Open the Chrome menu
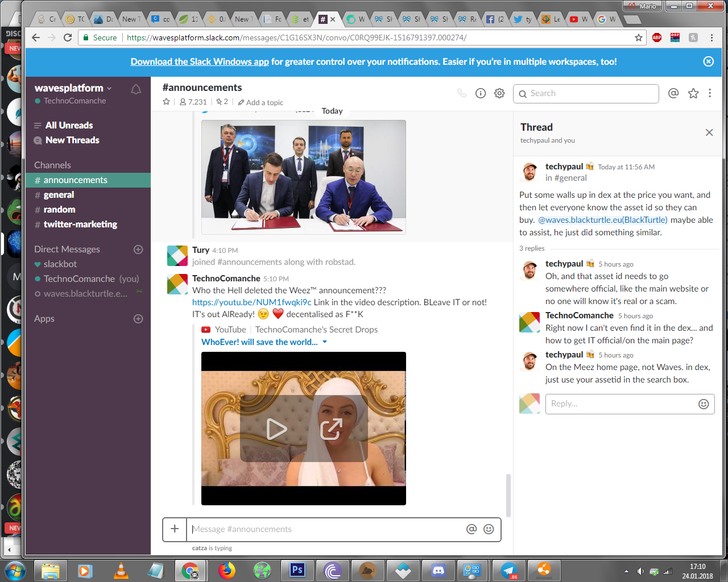Image resolution: width=728 pixels, height=582 pixels. tap(712, 38)
